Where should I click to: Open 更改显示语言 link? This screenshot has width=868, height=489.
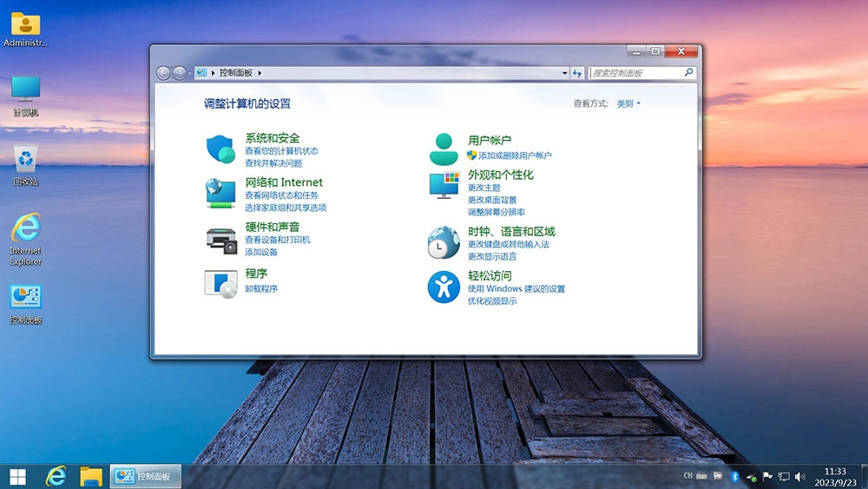click(x=492, y=256)
